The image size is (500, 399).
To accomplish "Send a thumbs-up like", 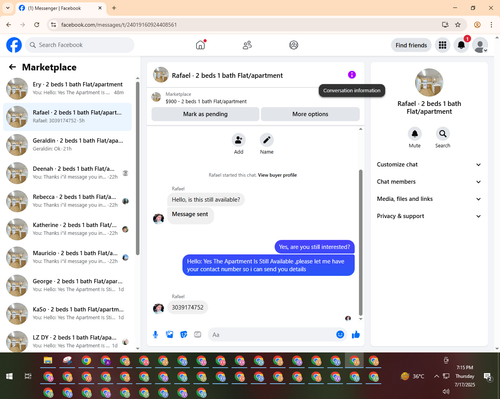I will click(x=356, y=334).
